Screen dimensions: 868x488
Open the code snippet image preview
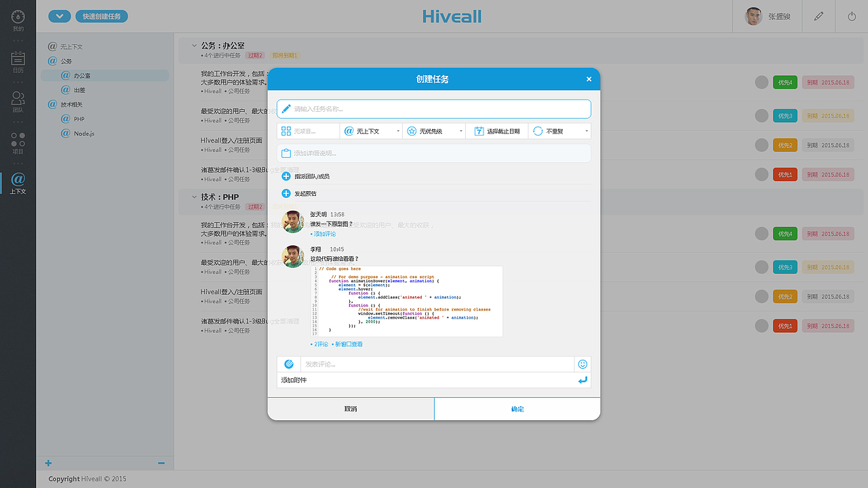pyautogui.click(x=407, y=302)
